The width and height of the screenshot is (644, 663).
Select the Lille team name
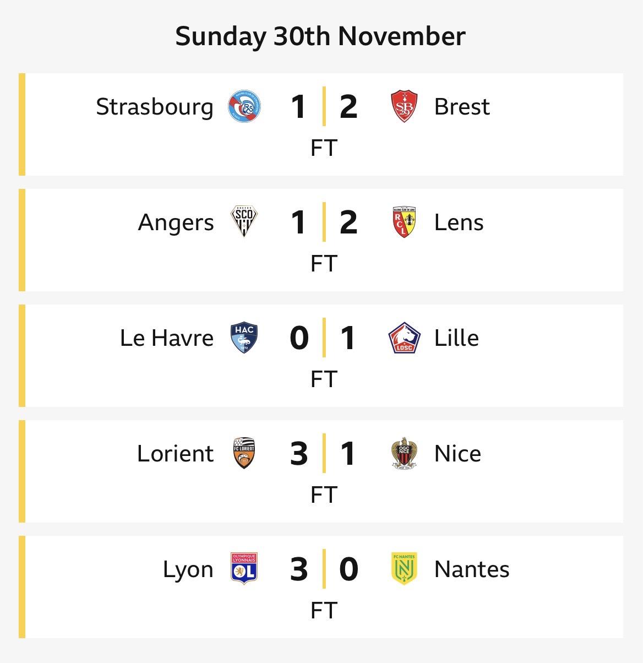[x=456, y=338]
